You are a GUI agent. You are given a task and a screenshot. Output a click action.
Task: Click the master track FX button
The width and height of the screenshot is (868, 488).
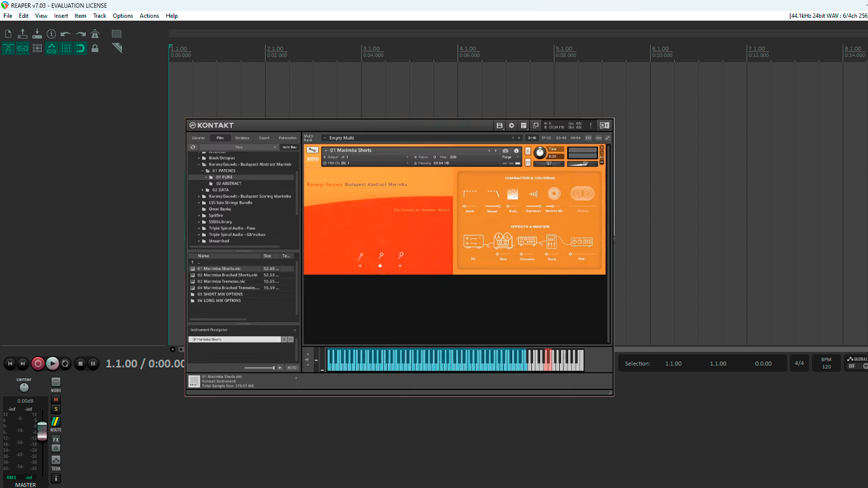[56, 440]
